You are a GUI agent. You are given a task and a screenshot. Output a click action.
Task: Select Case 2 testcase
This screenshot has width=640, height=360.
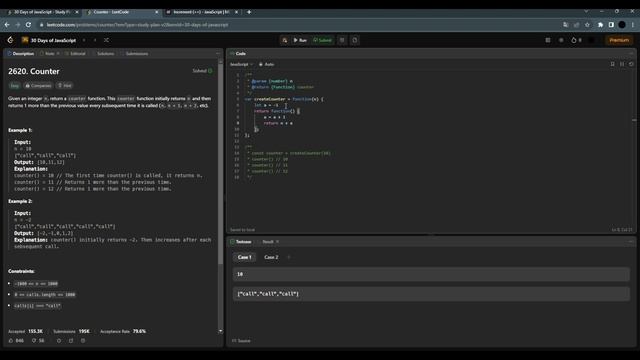(x=271, y=257)
